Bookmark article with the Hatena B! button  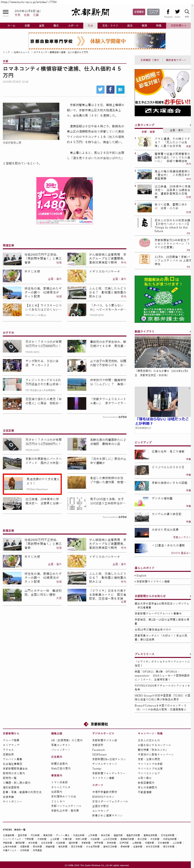(120, 89)
